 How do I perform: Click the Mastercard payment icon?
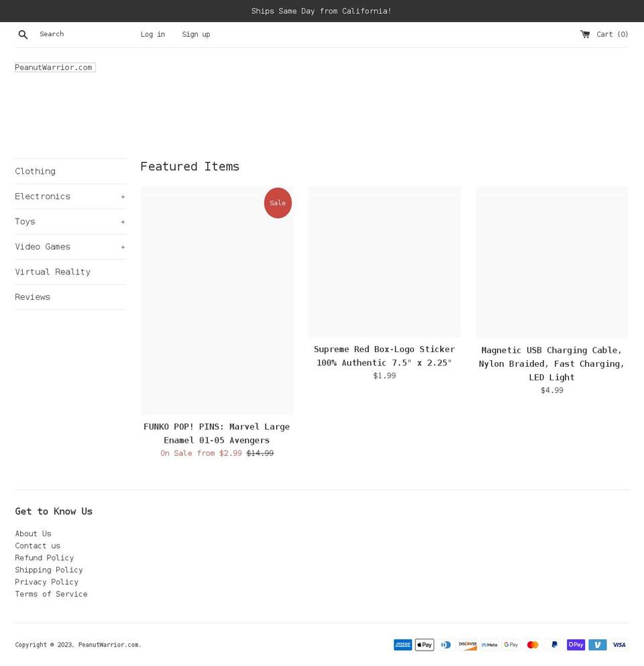click(533, 645)
